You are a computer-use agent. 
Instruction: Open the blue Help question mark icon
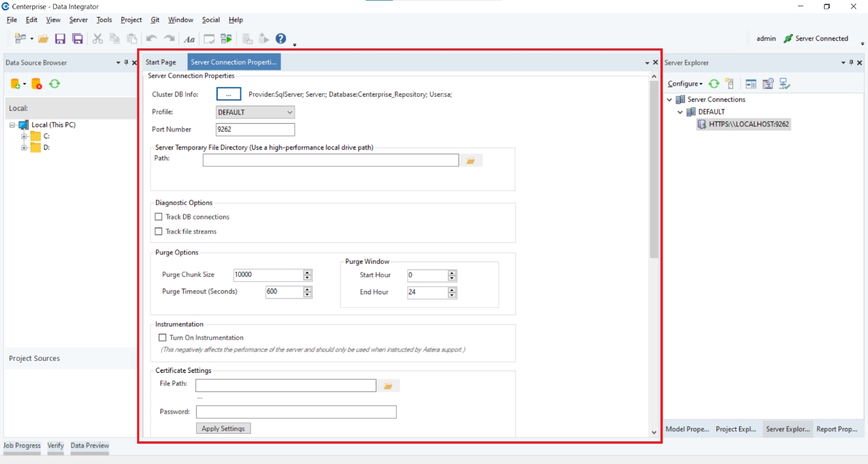tap(281, 39)
